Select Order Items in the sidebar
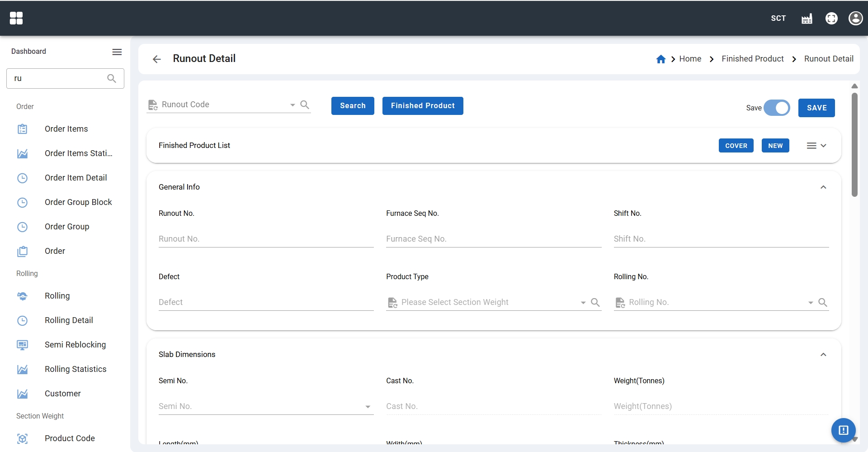 click(x=66, y=129)
